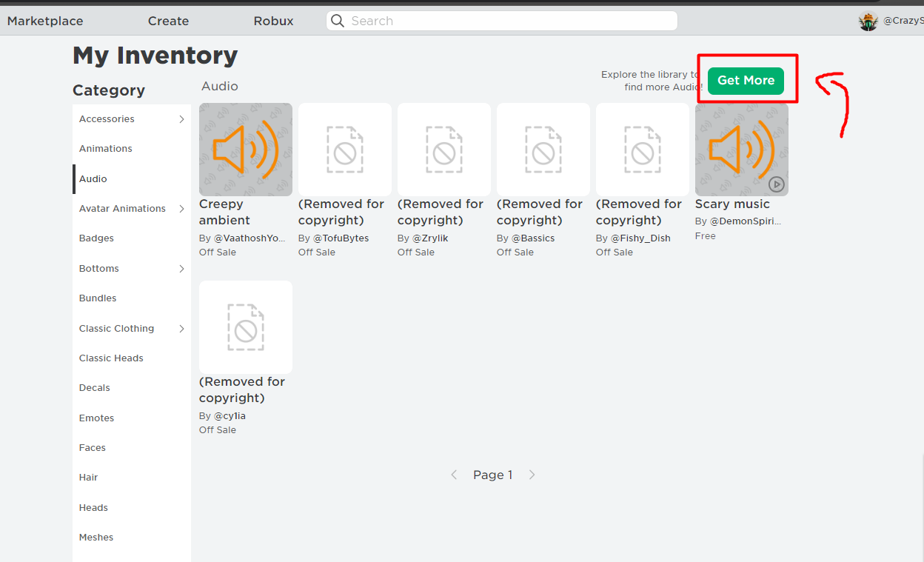Open removed audio thumbnail by @Fishy_Dish
Image resolution: width=924 pixels, height=562 pixels.
click(x=643, y=150)
